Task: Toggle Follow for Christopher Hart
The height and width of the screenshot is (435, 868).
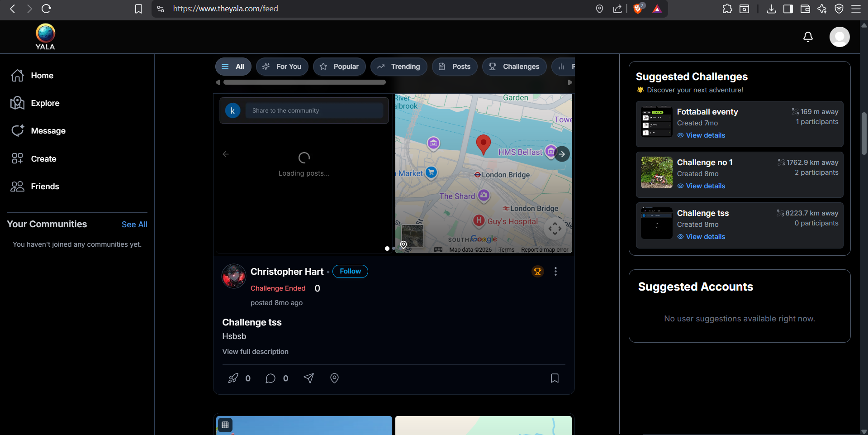Action: (350, 271)
